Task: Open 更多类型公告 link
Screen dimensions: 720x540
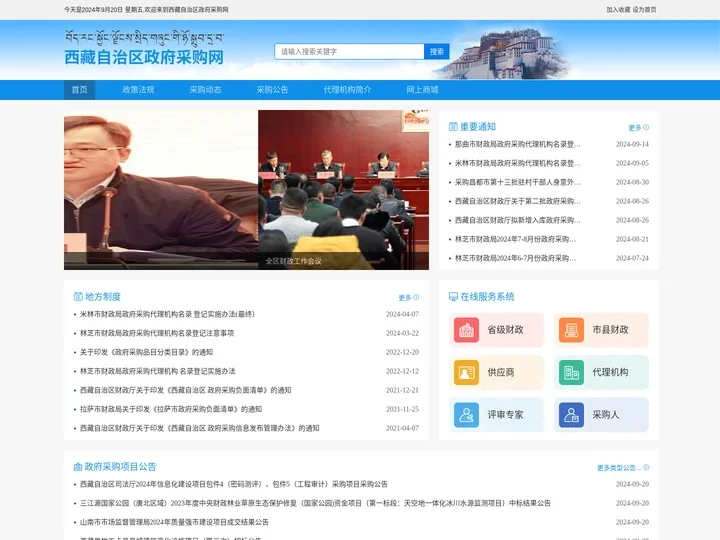Action: coord(619,467)
